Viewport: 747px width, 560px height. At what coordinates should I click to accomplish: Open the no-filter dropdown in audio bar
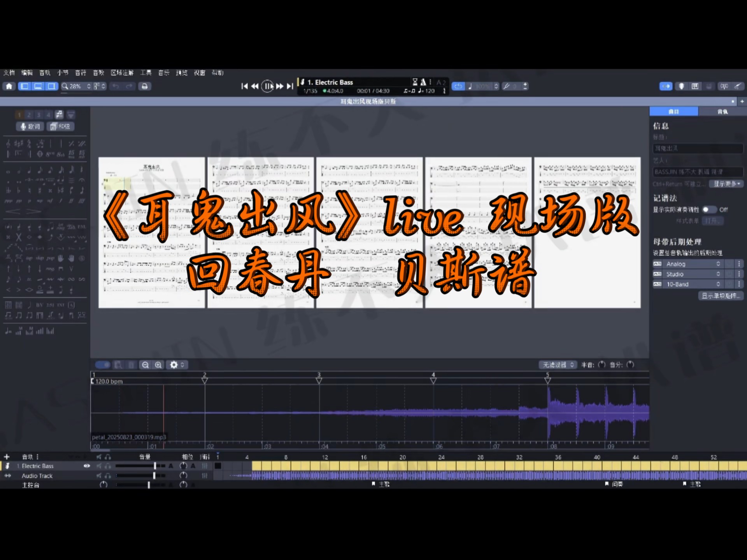point(558,365)
